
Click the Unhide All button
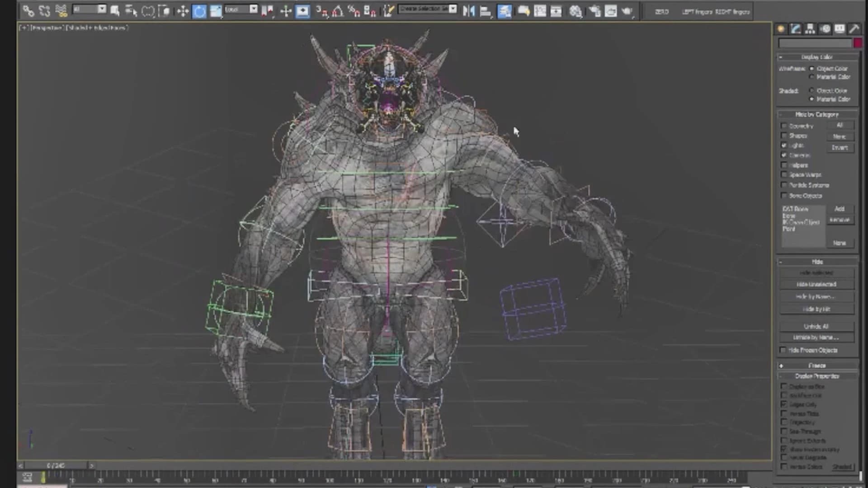point(816,326)
